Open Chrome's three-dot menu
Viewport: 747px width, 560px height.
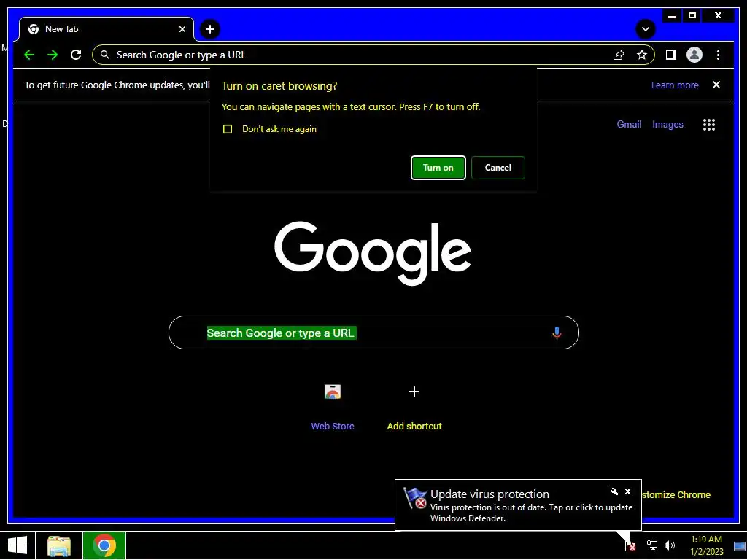pos(718,55)
